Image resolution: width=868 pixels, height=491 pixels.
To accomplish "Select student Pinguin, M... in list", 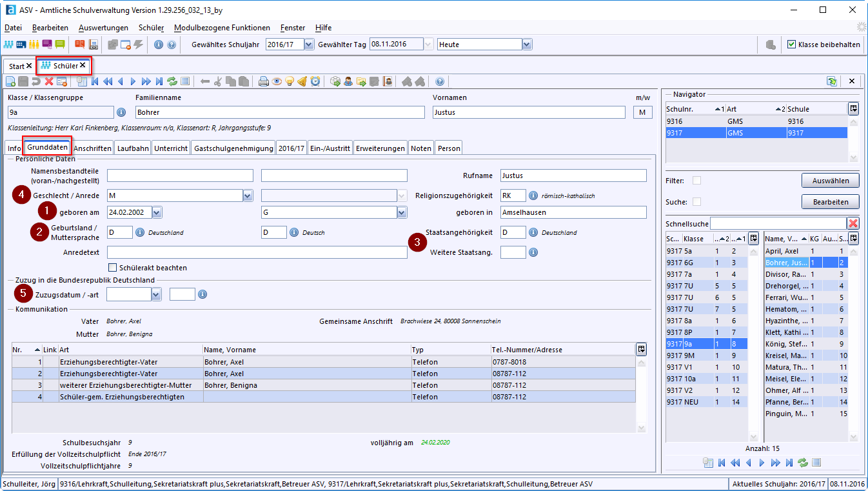I will point(805,414).
